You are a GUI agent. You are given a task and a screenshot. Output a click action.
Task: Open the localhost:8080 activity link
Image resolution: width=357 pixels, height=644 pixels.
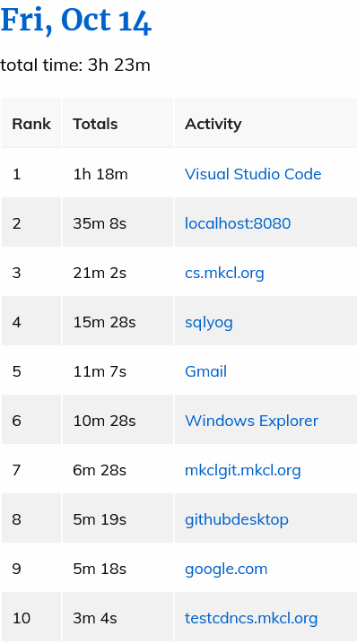(x=238, y=223)
